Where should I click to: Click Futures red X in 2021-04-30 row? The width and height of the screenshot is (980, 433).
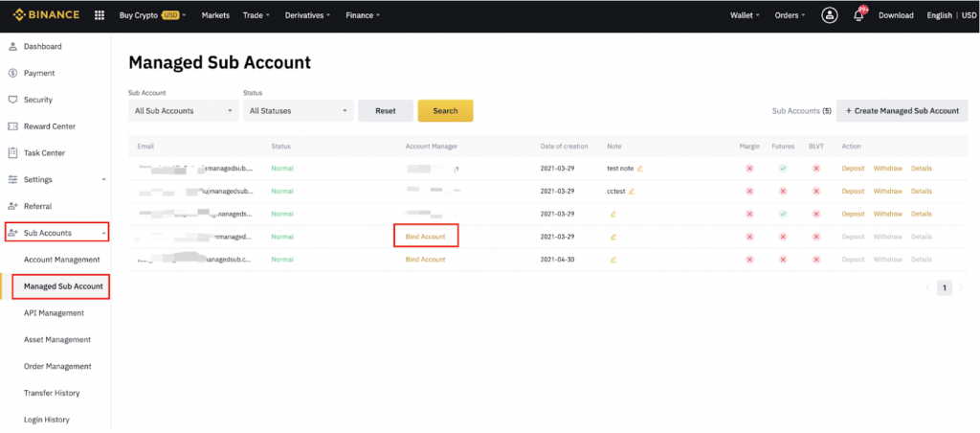coord(783,260)
